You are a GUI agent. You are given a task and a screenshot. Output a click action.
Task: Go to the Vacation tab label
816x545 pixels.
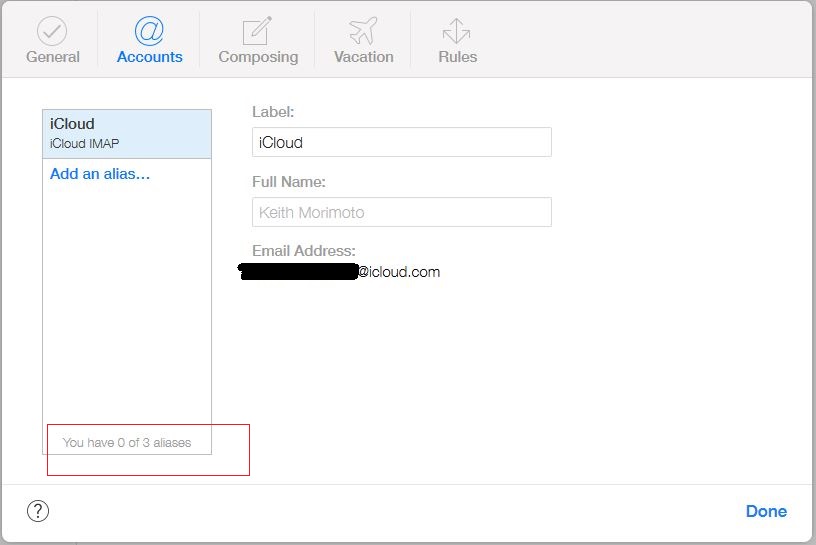(364, 57)
